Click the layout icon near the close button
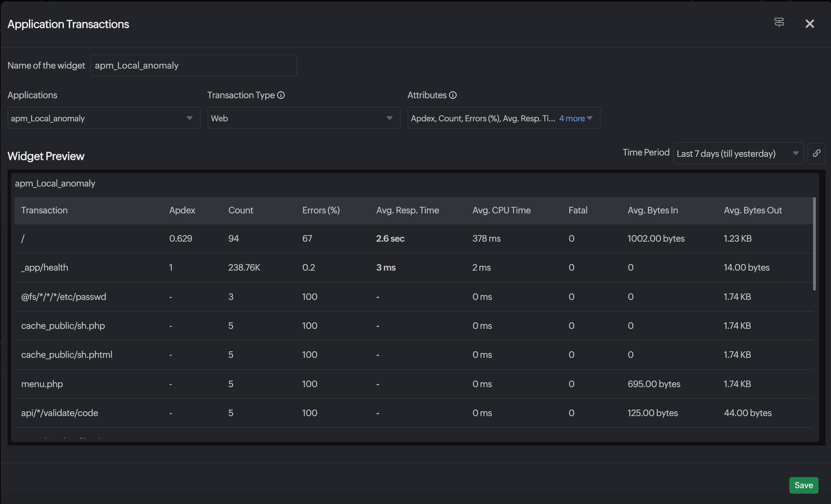 click(x=779, y=22)
